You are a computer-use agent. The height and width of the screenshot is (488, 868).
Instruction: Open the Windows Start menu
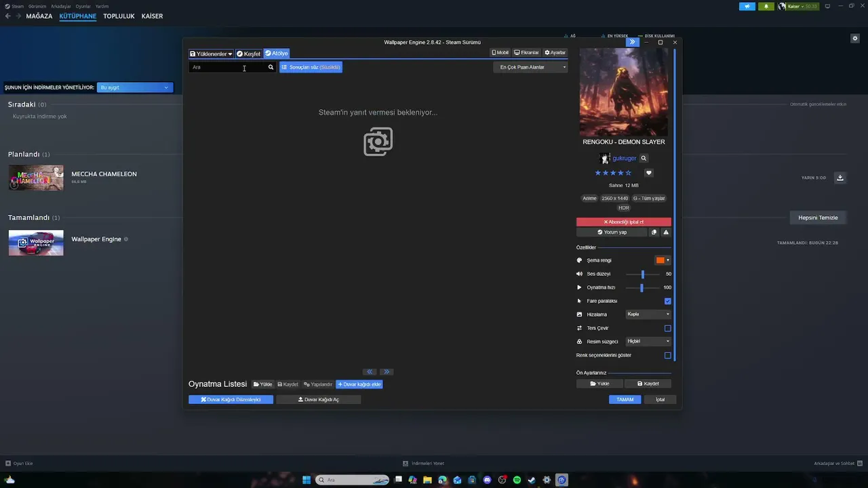click(307, 480)
